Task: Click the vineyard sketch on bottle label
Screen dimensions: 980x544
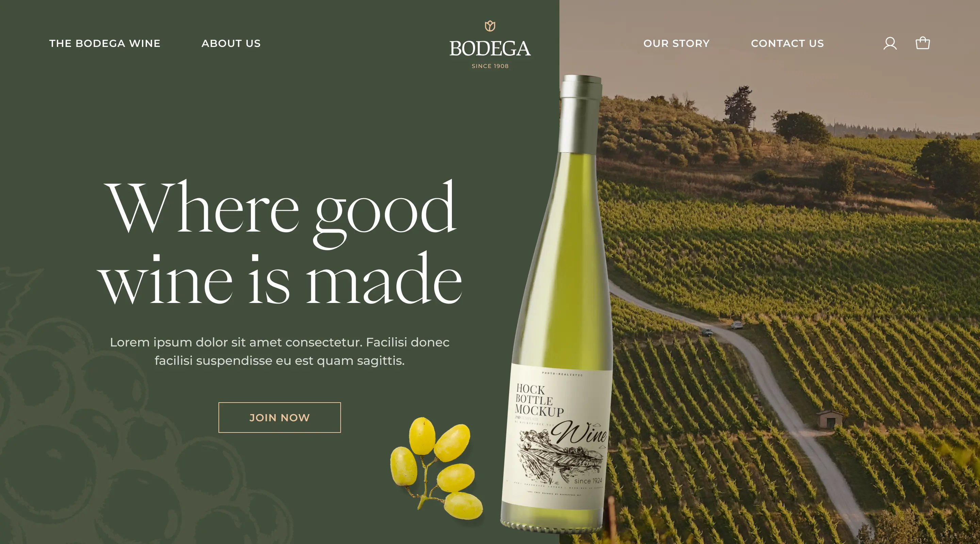Action: click(x=559, y=456)
